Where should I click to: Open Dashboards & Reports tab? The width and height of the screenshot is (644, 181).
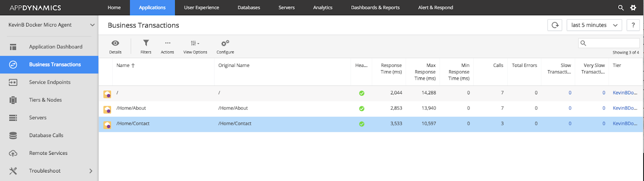[x=375, y=8]
